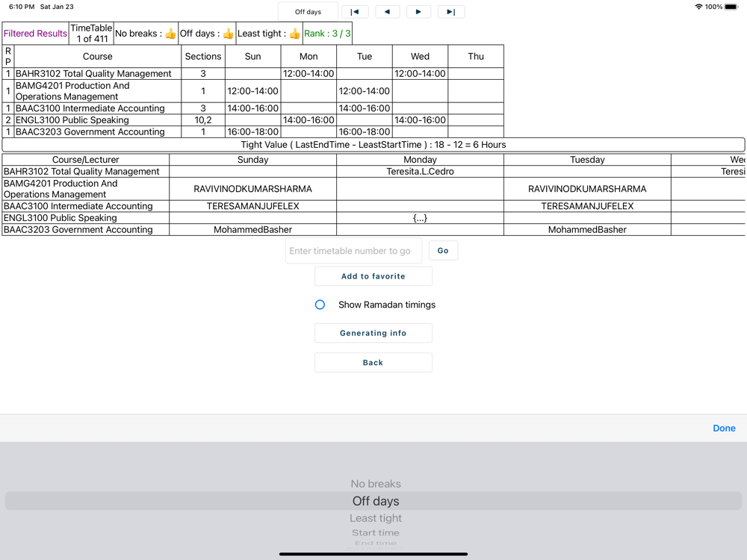This screenshot has height=560, width=747.
Task: Click the Back button
Action: click(x=373, y=362)
